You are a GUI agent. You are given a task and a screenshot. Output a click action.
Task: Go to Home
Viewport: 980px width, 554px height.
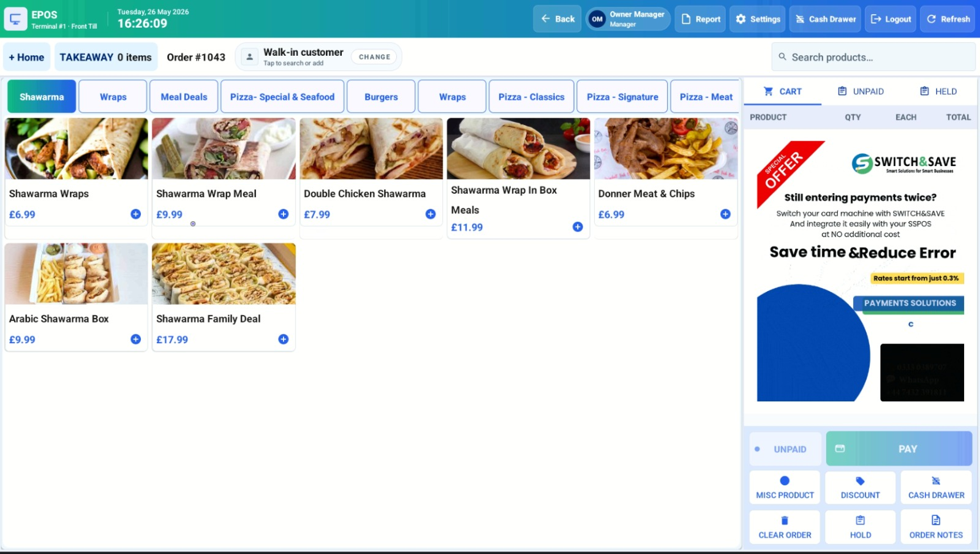click(26, 57)
